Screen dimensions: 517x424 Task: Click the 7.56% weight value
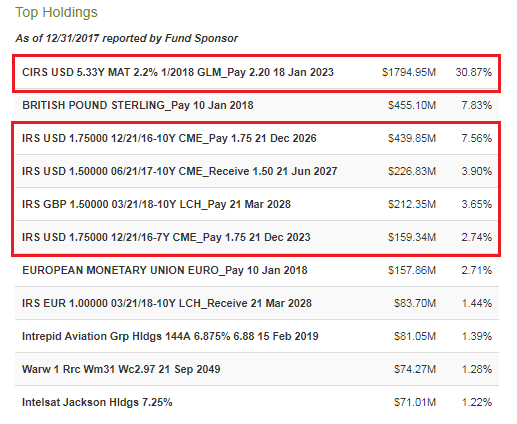click(476, 138)
